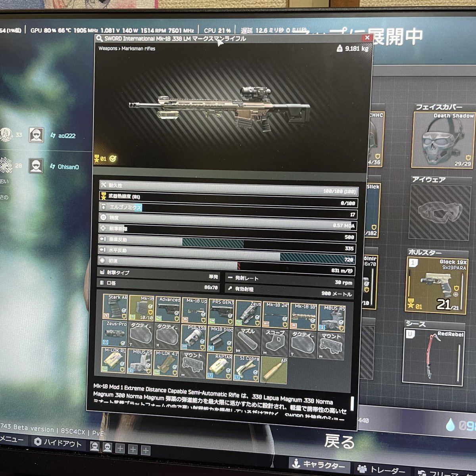Screen dimensions: 476x476
Task: Inspect the Mk-18 10/10 magazine part
Action: point(142,308)
